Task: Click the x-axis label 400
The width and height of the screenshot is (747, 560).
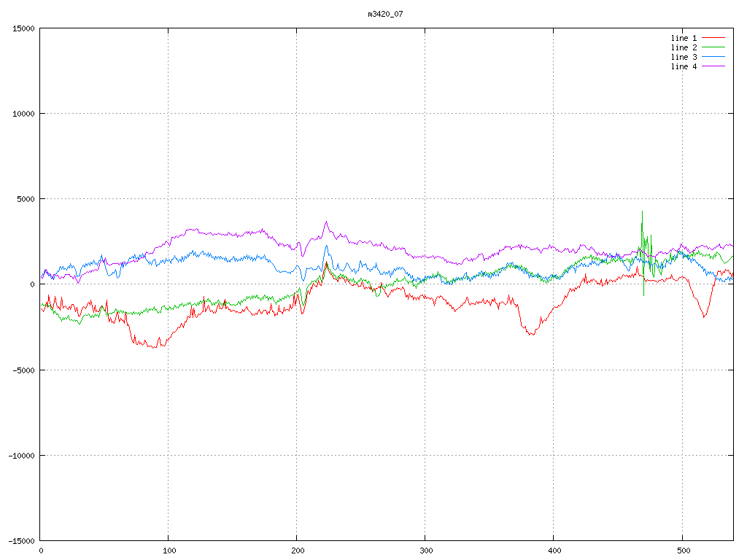Action: click(x=554, y=551)
